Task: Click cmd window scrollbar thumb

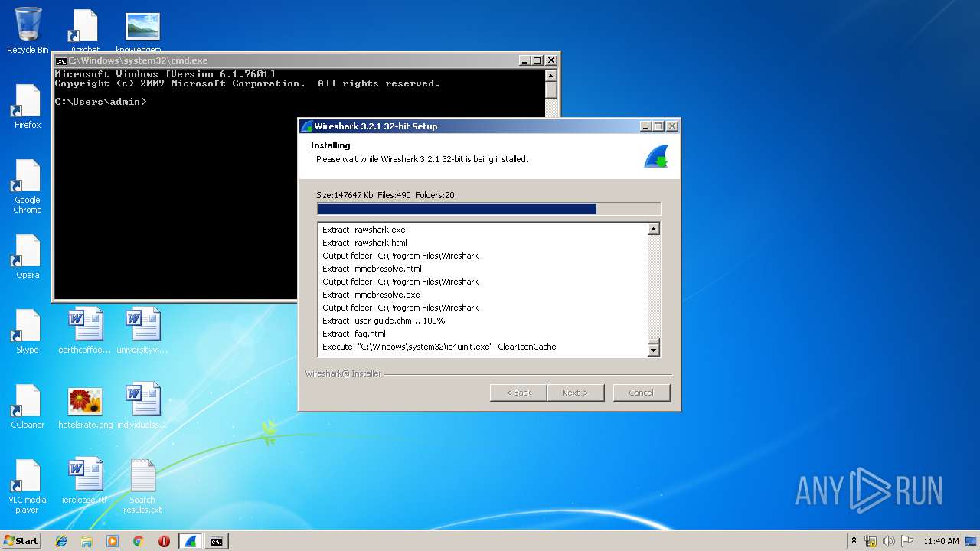Action: pyautogui.click(x=550, y=90)
